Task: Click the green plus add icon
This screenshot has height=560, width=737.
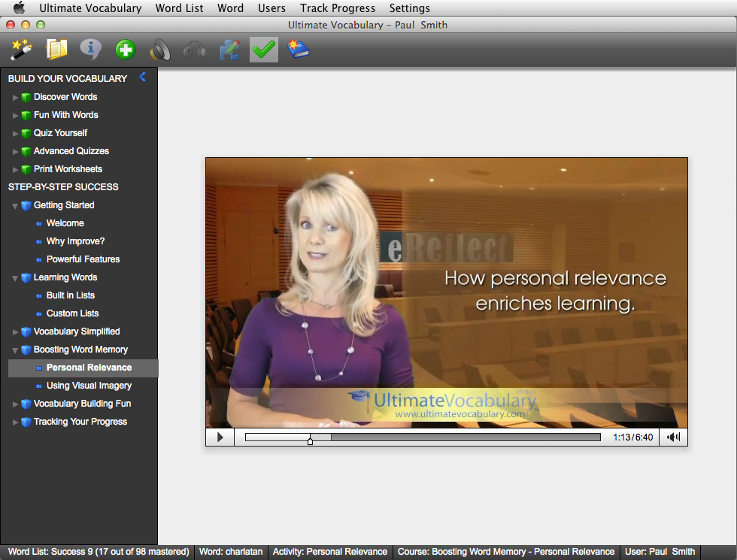Action: pos(126,50)
